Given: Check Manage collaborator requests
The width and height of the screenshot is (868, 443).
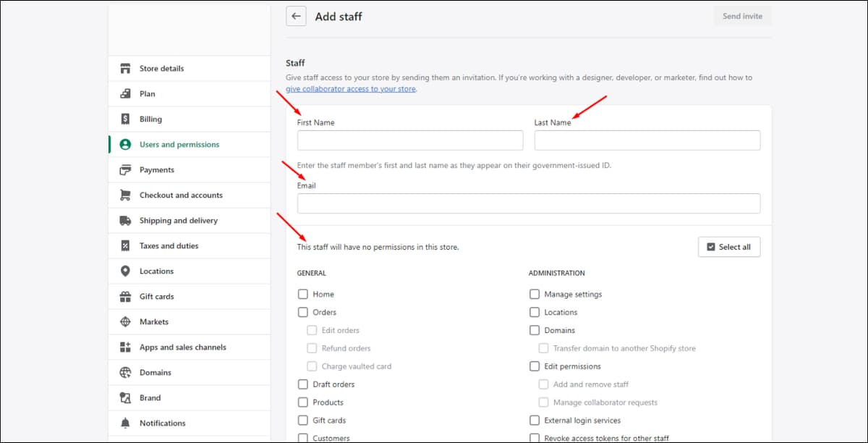Looking at the screenshot, I should (543, 402).
